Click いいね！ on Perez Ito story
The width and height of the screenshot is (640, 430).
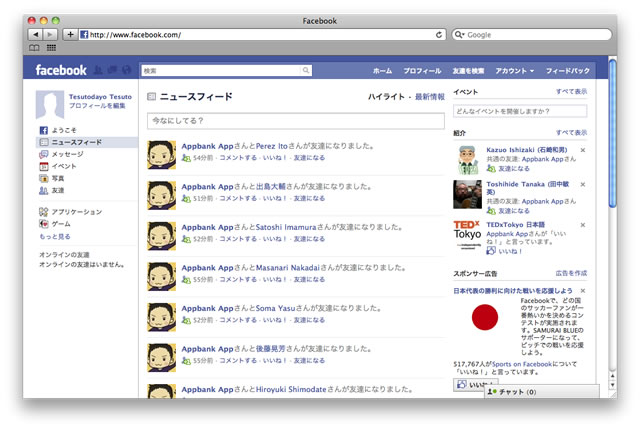point(275,157)
